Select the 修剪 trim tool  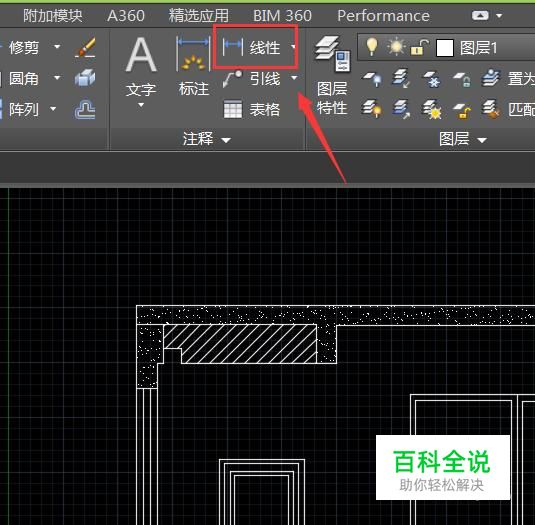tap(24, 47)
